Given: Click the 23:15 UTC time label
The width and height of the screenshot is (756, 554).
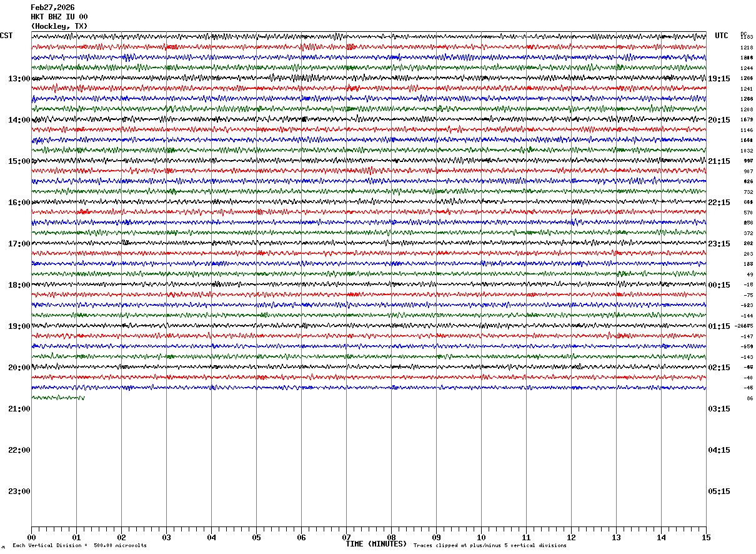Looking at the screenshot, I should click(719, 244).
